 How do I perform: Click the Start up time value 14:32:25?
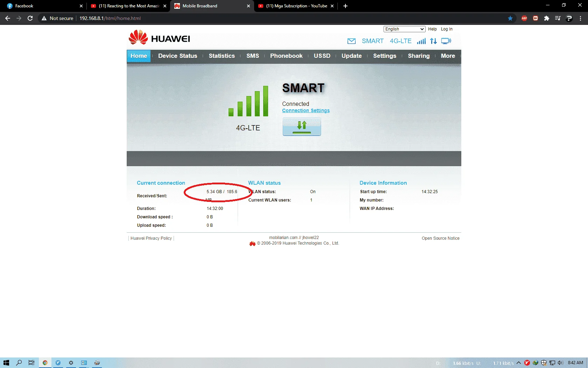pos(429,192)
